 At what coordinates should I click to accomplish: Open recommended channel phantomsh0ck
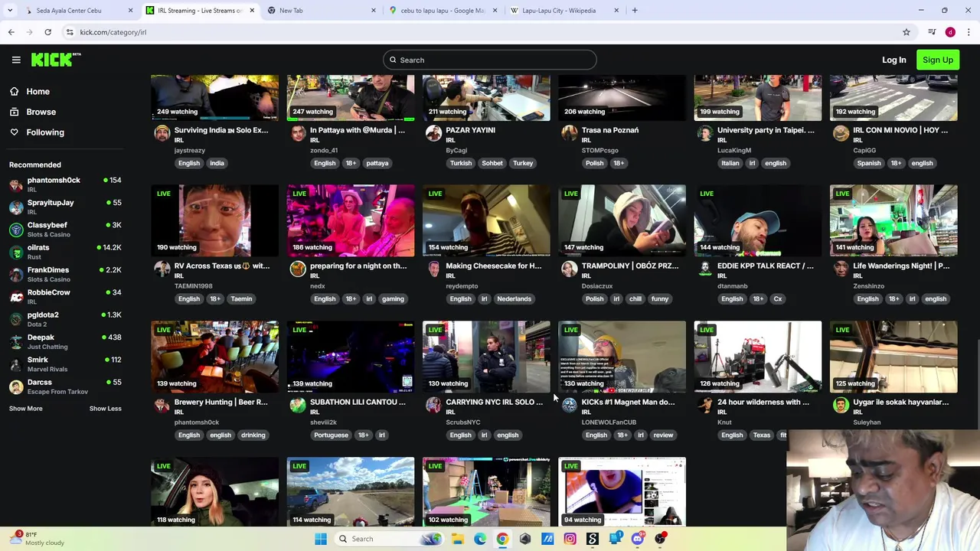pyautogui.click(x=65, y=184)
